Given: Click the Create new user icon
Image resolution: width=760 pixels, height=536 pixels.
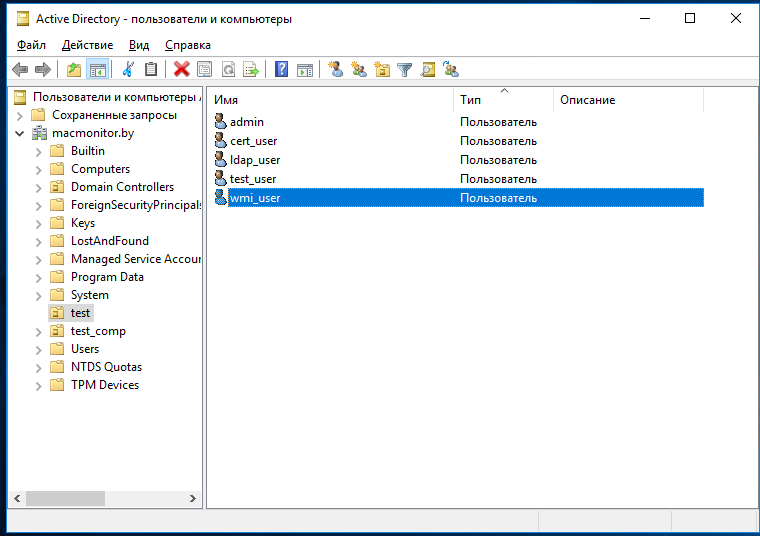Looking at the screenshot, I should point(336,69).
